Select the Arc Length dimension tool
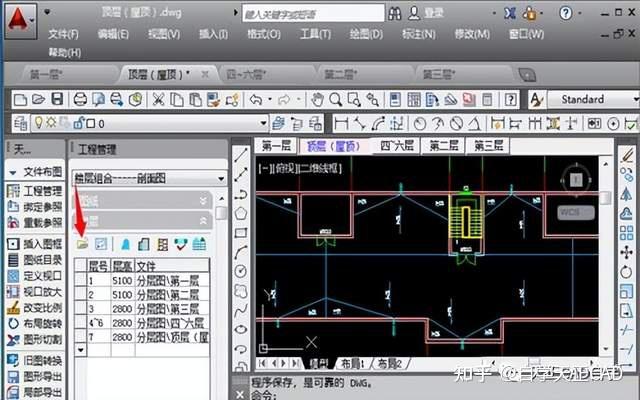640x400 pixels. click(378, 123)
